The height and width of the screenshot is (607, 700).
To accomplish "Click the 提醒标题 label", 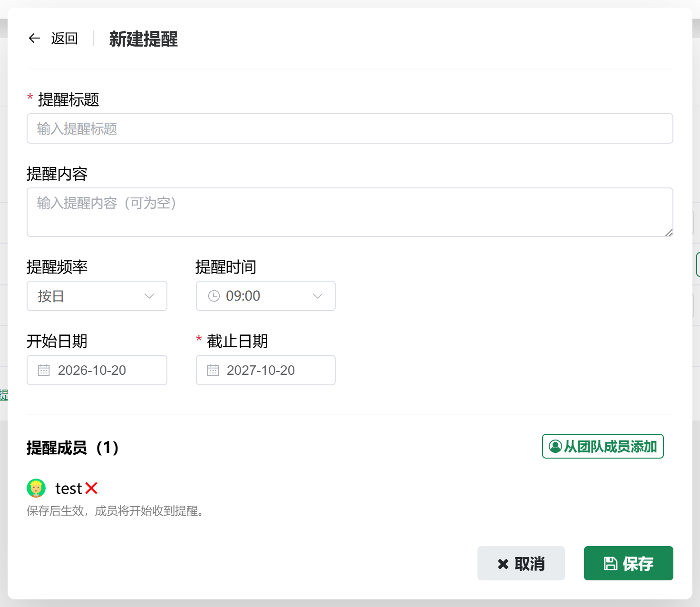I will pyautogui.click(x=68, y=99).
